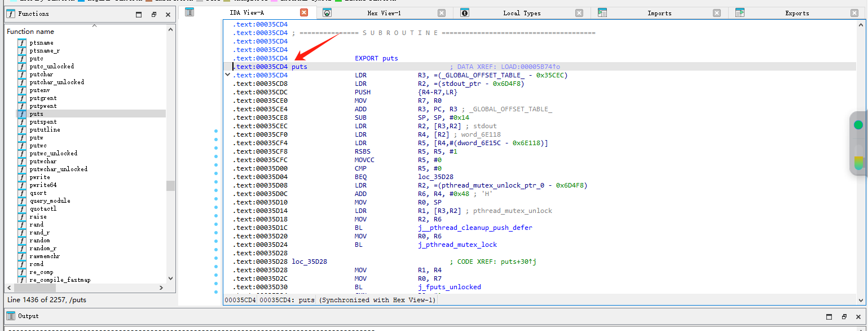Close the Output panel
868x331 pixels.
(x=858, y=317)
